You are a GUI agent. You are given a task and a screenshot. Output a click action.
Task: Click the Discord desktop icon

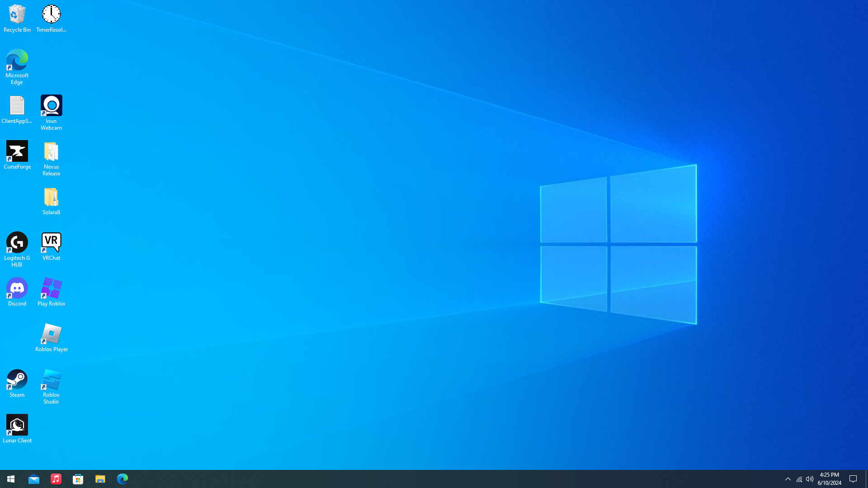(17, 288)
